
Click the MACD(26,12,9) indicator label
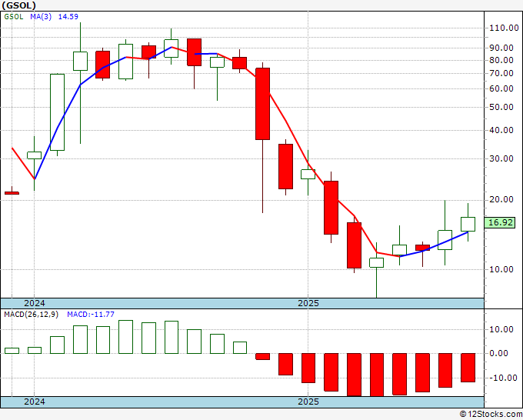(31, 315)
